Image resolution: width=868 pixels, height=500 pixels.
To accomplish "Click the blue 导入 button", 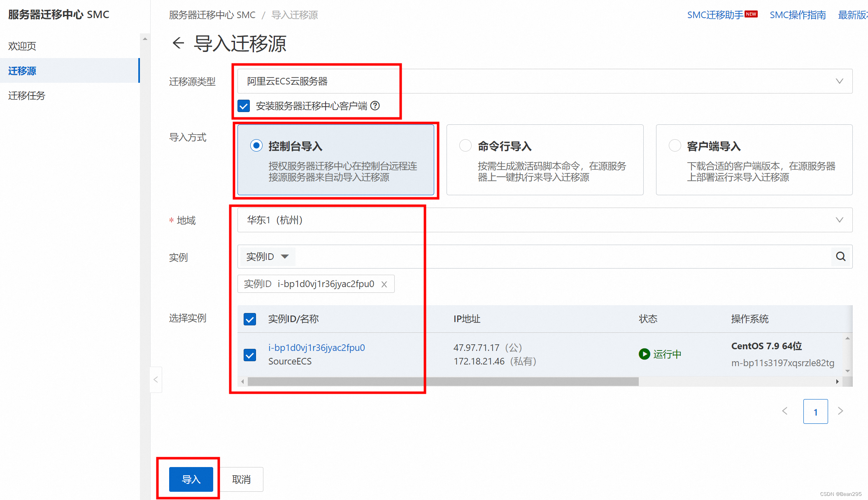I will [x=191, y=479].
